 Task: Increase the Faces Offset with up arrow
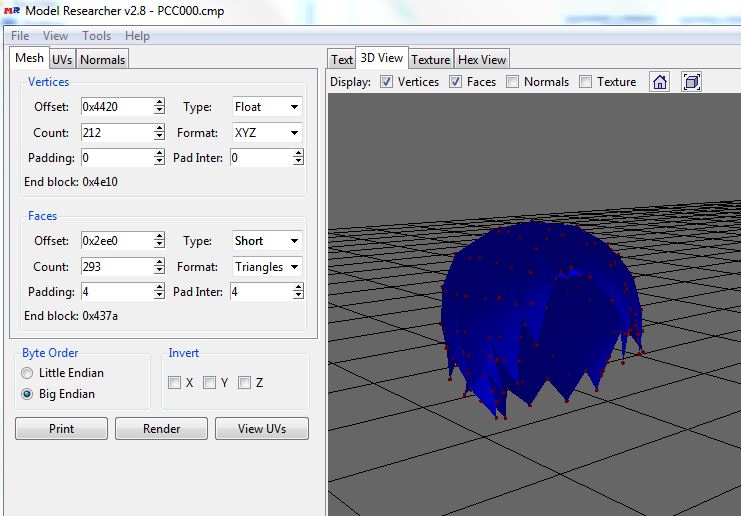pos(159,237)
